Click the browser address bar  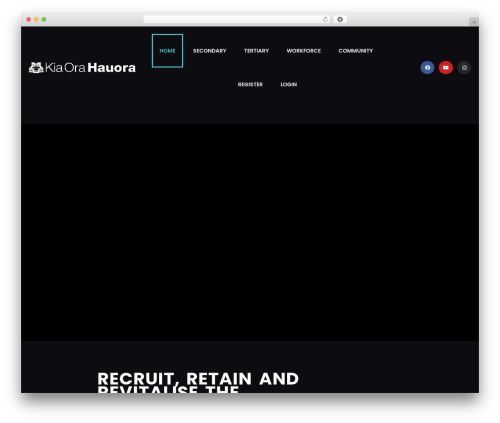pos(237,19)
